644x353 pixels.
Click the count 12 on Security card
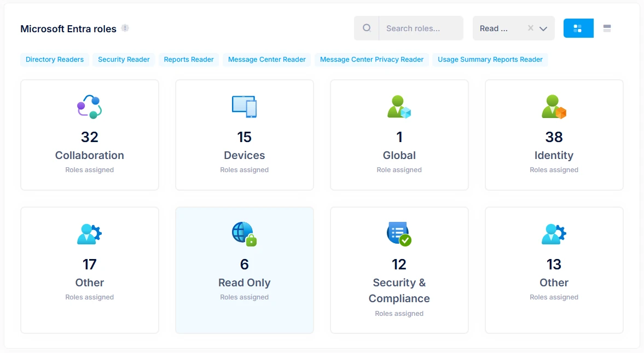click(399, 264)
